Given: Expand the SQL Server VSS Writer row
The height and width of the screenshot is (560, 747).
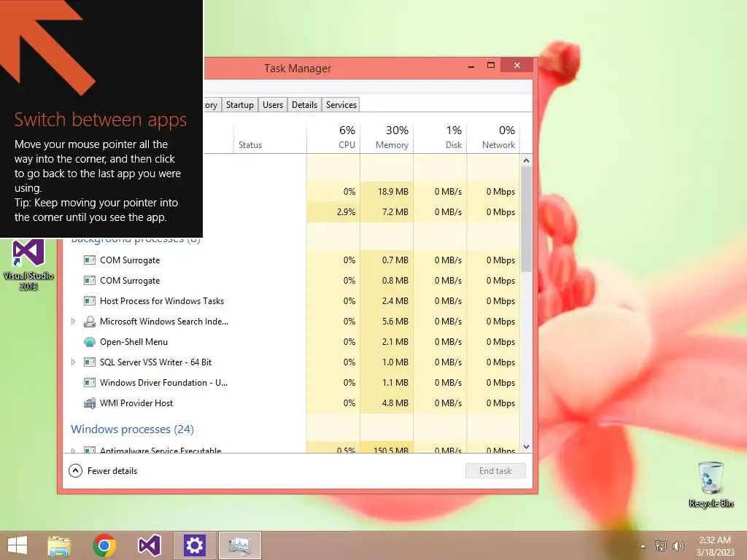Looking at the screenshot, I should (74, 362).
